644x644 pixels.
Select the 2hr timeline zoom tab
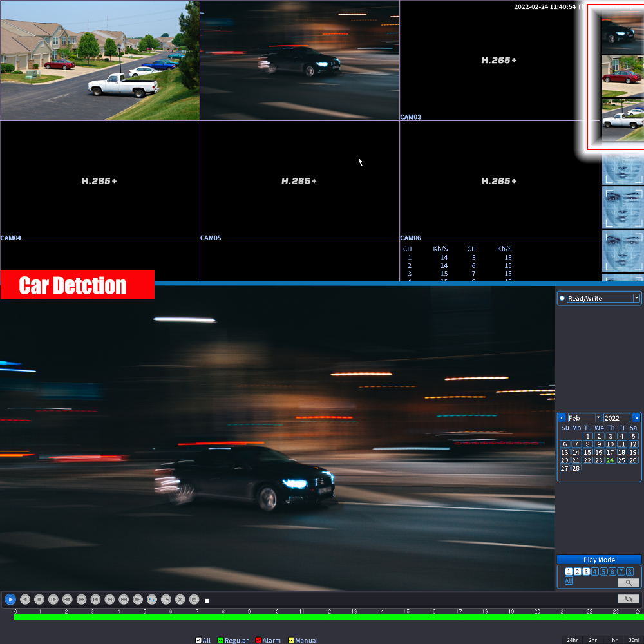coord(592,640)
